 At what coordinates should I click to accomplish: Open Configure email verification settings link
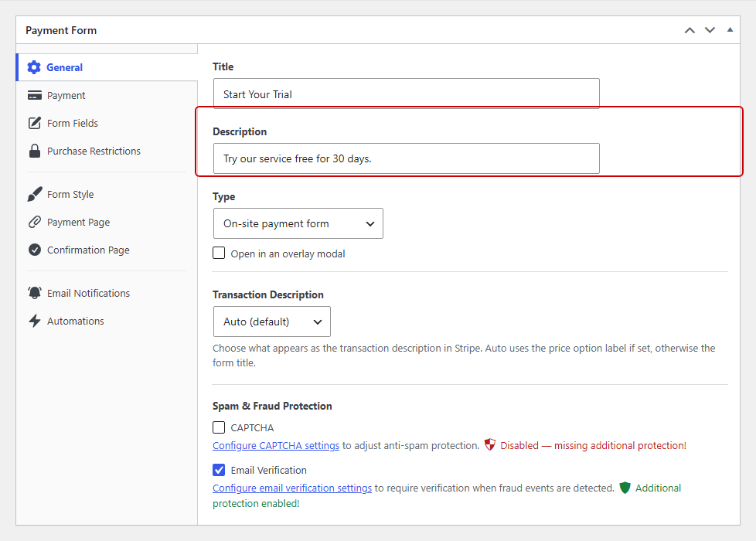(292, 488)
